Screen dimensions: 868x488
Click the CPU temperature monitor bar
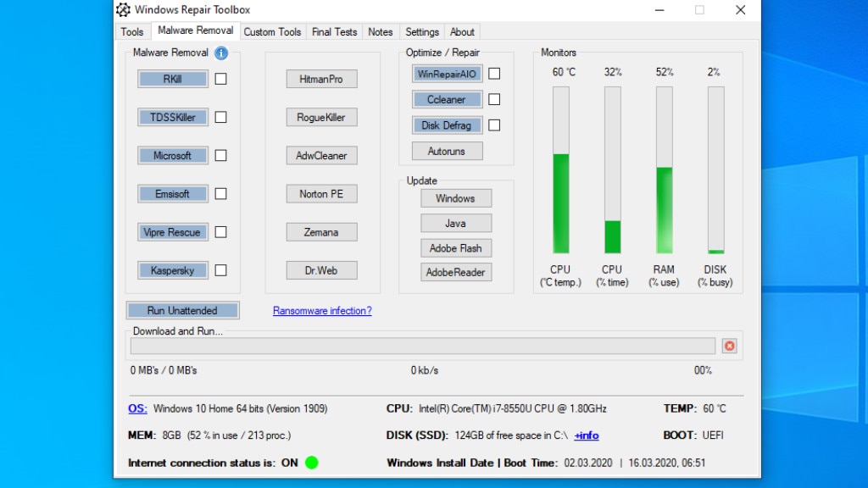(561, 169)
